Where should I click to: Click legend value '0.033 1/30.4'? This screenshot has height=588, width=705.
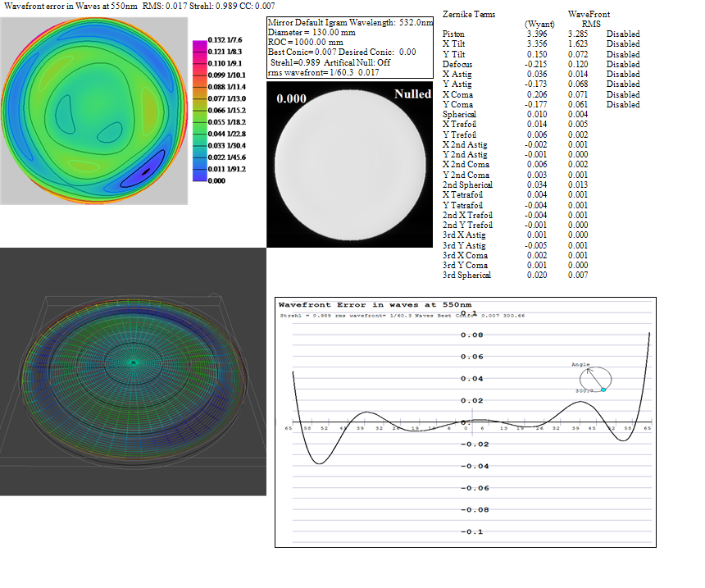226,145
